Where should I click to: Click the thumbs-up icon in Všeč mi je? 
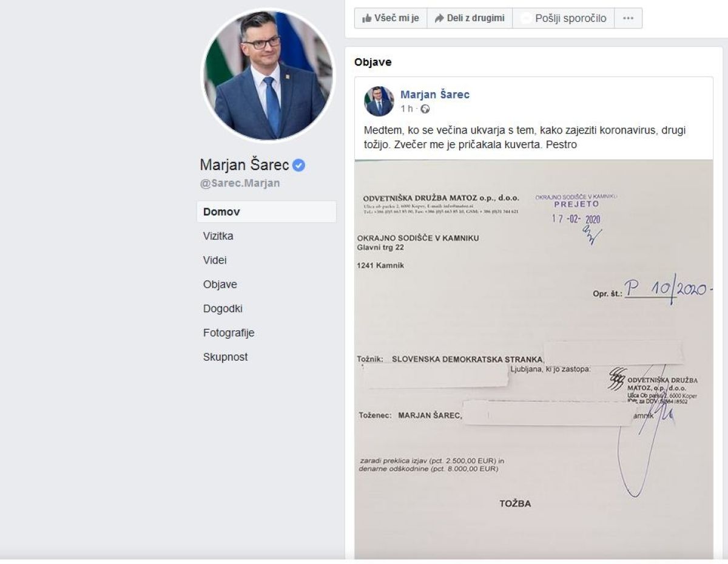[366, 18]
